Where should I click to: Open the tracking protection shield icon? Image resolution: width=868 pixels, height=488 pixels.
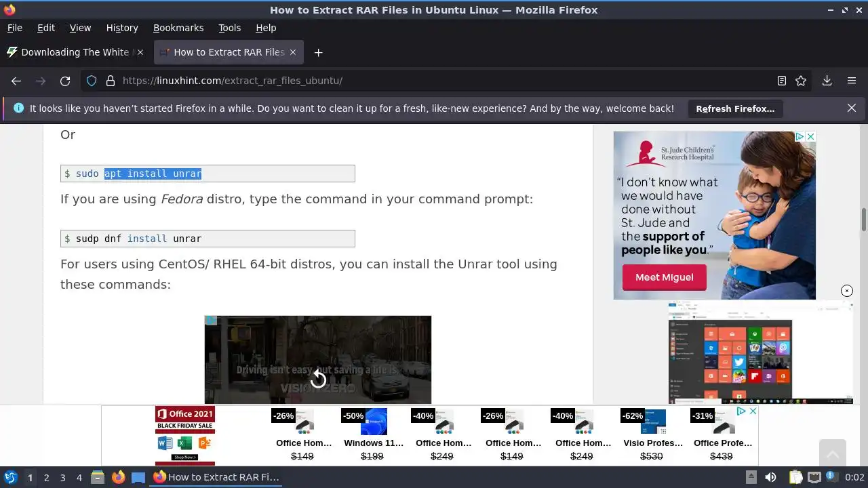pyautogui.click(x=92, y=81)
